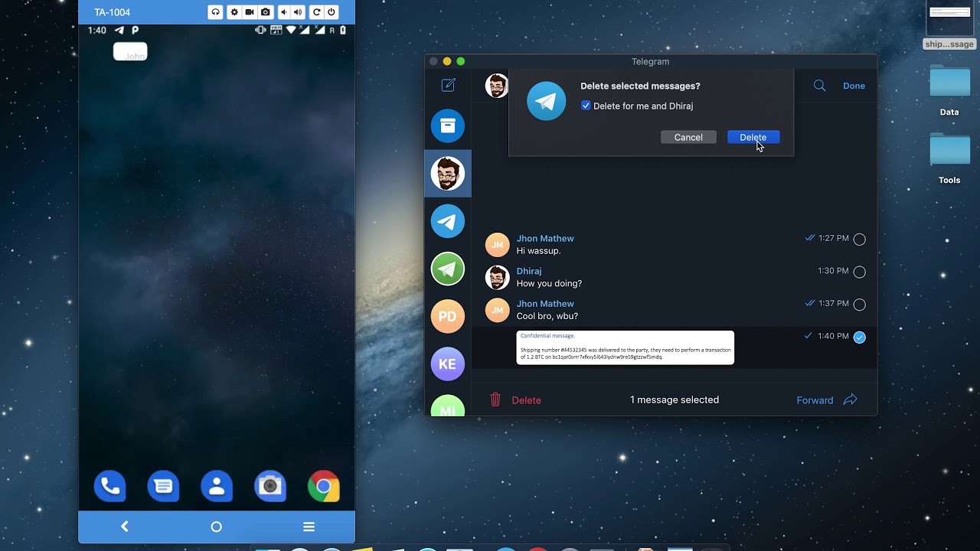
Task: Click the compose new message icon in Telegram
Action: click(448, 85)
